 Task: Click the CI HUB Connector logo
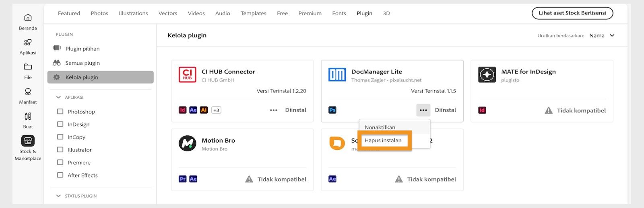click(187, 75)
